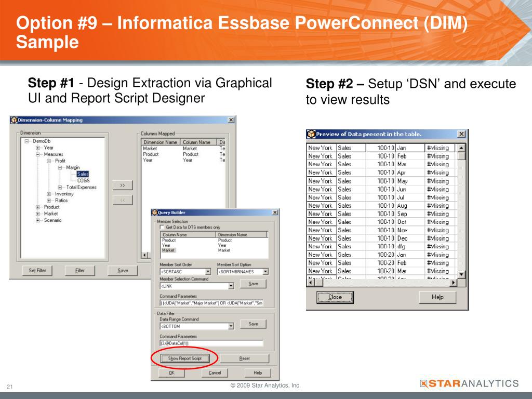Click Cancel in the Query Builder dialog
Screen dimensions: 532x399
click(215, 373)
